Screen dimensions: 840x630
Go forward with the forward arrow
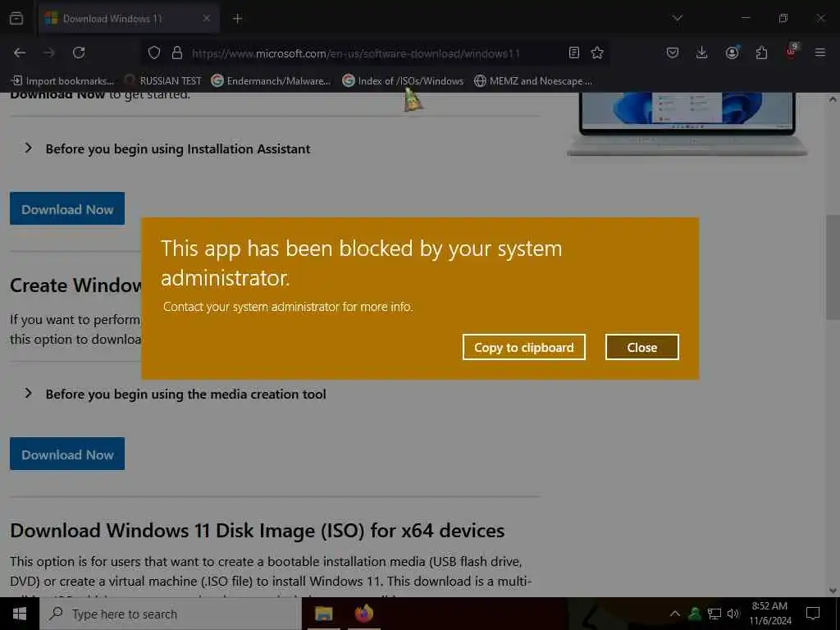[x=49, y=52]
